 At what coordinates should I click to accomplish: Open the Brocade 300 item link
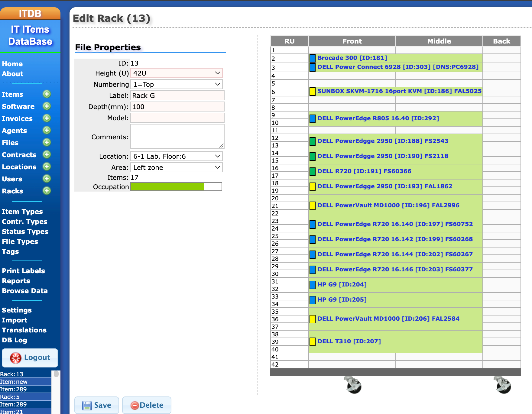point(352,58)
